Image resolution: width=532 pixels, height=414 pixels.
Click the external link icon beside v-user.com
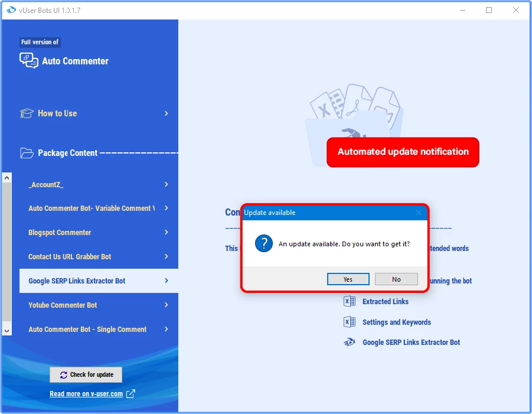(x=130, y=393)
